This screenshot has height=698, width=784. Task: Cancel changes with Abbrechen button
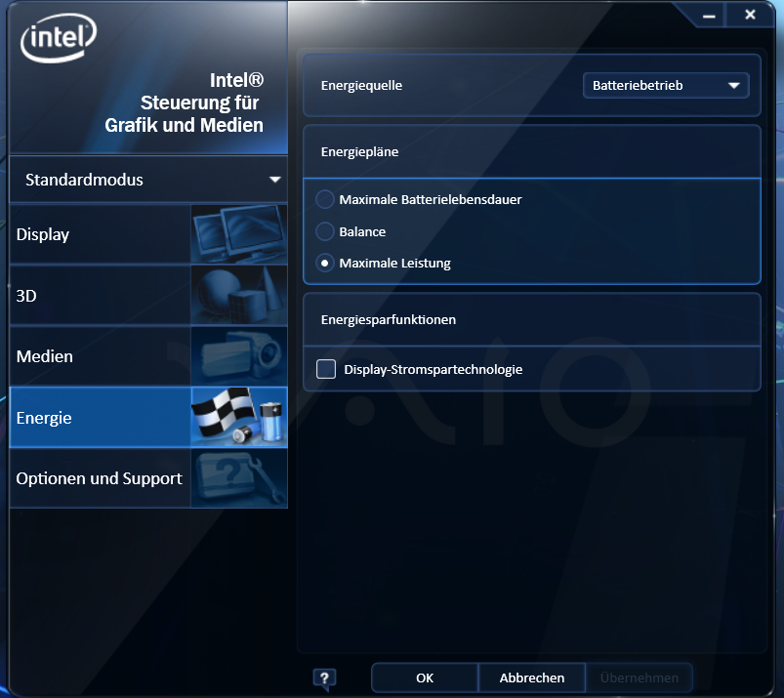(532, 678)
